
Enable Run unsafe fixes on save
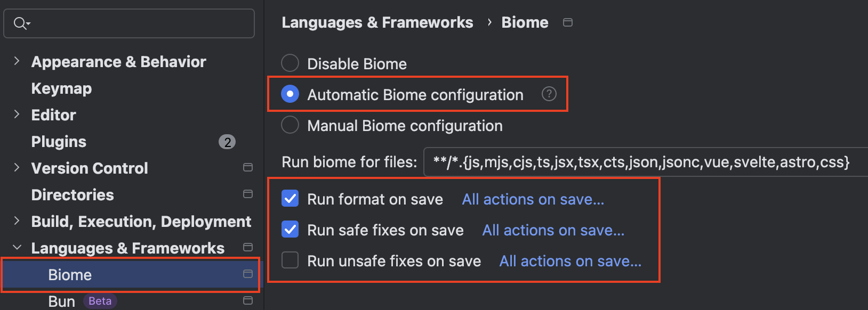point(290,260)
